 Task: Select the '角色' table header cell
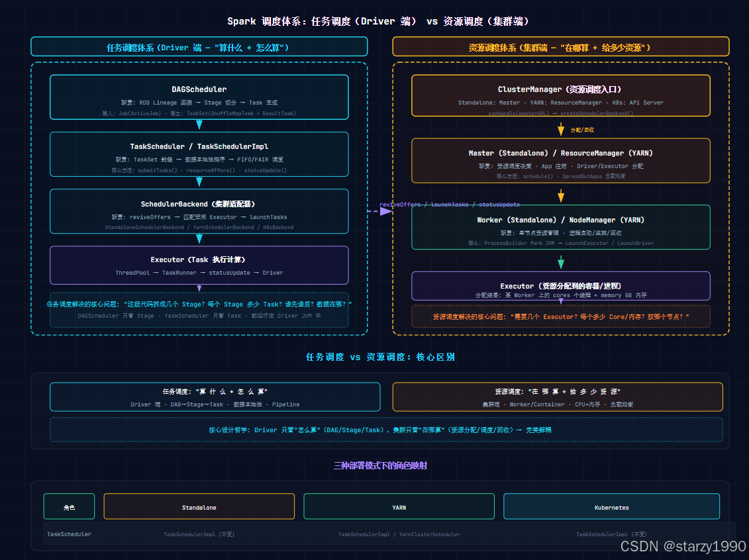click(x=70, y=506)
